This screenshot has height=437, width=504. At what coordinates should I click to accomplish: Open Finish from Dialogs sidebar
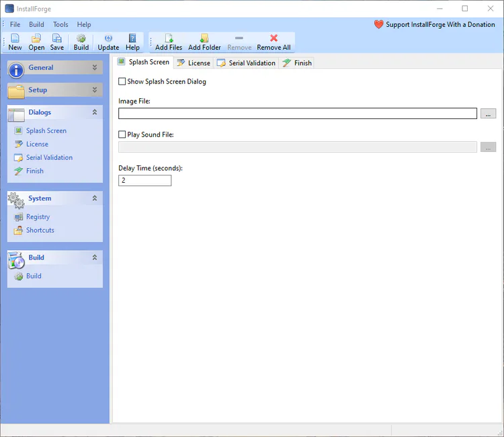point(35,171)
